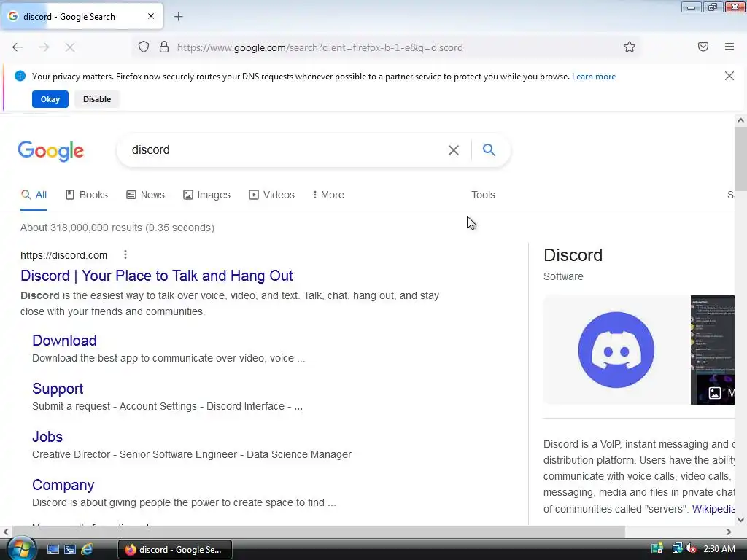Screen dimensions: 747x560
Task: Open the Company sitelink
Action: click(63, 485)
